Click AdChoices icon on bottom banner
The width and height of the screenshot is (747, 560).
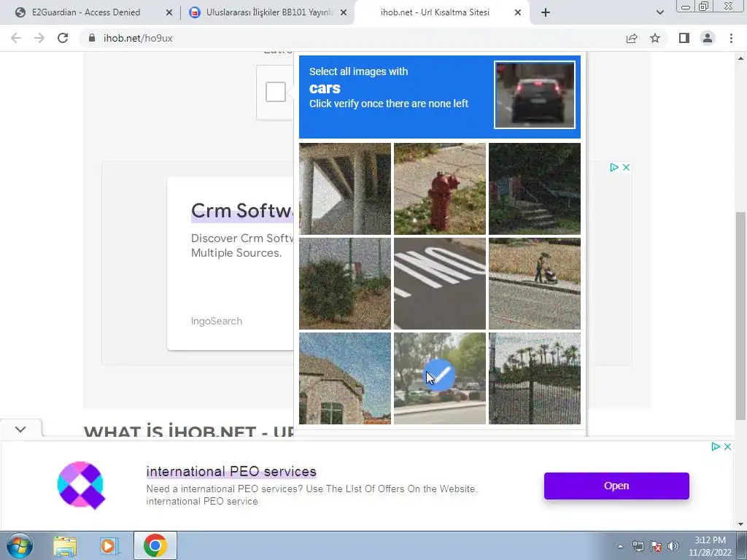(x=715, y=447)
